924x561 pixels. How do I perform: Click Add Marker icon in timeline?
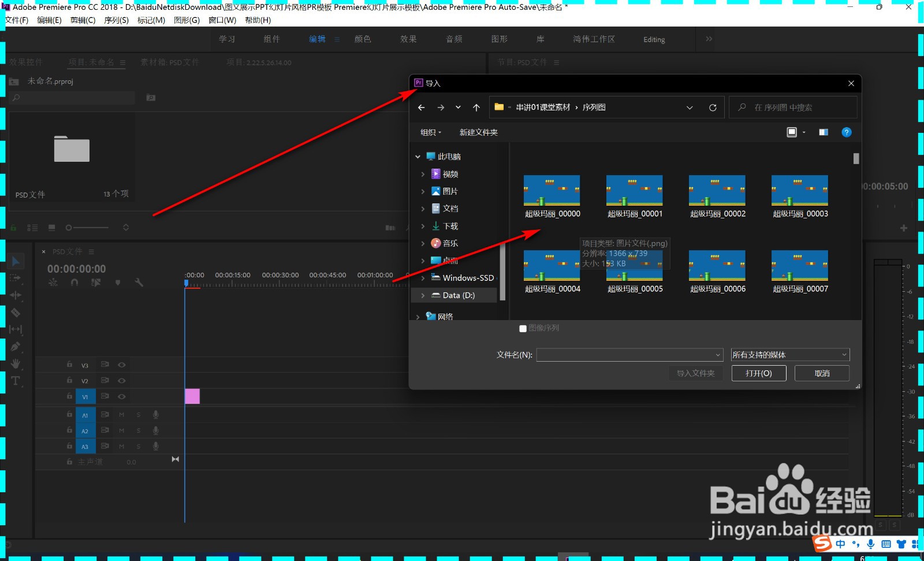coord(118,283)
